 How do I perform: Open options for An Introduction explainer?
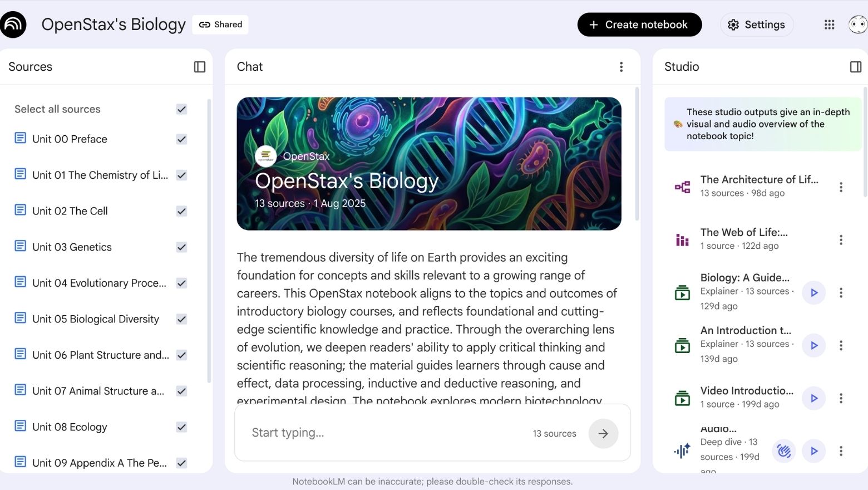pos(841,345)
